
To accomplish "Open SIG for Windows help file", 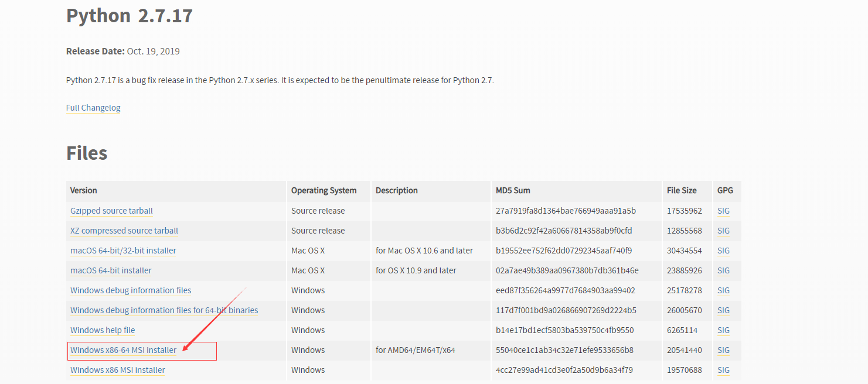I will click(x=723, y=330).
